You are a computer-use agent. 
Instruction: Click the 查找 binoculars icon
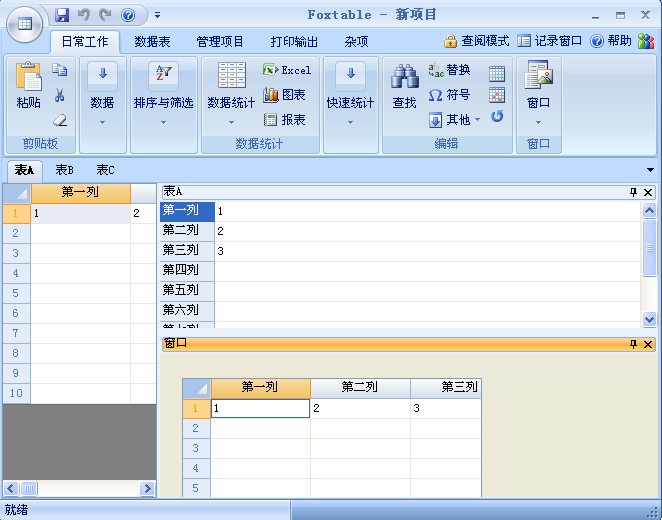tap(404, 76)
